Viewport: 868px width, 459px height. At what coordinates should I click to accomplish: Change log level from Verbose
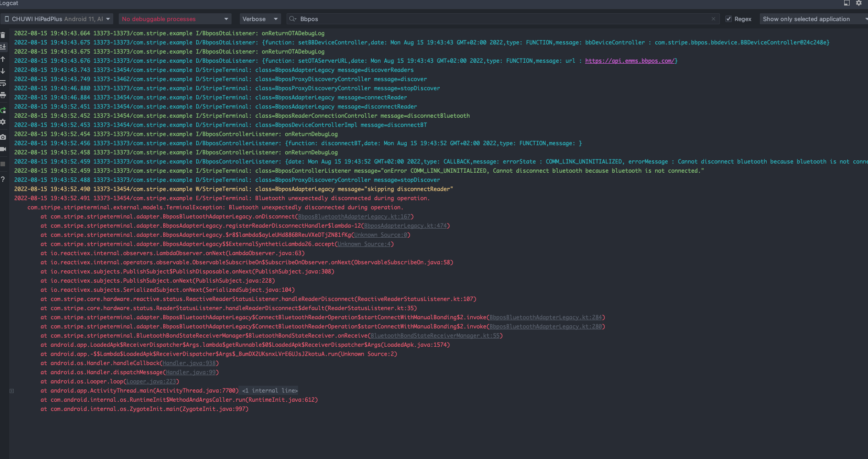pos(260,19)
